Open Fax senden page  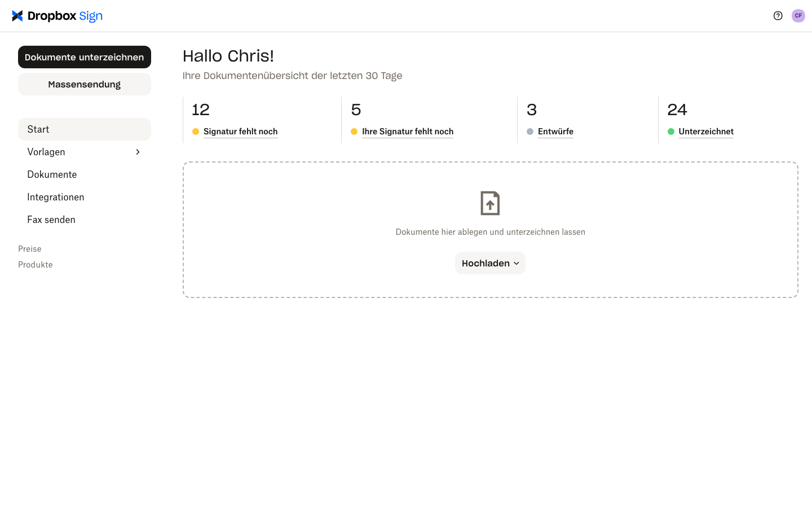51,220
